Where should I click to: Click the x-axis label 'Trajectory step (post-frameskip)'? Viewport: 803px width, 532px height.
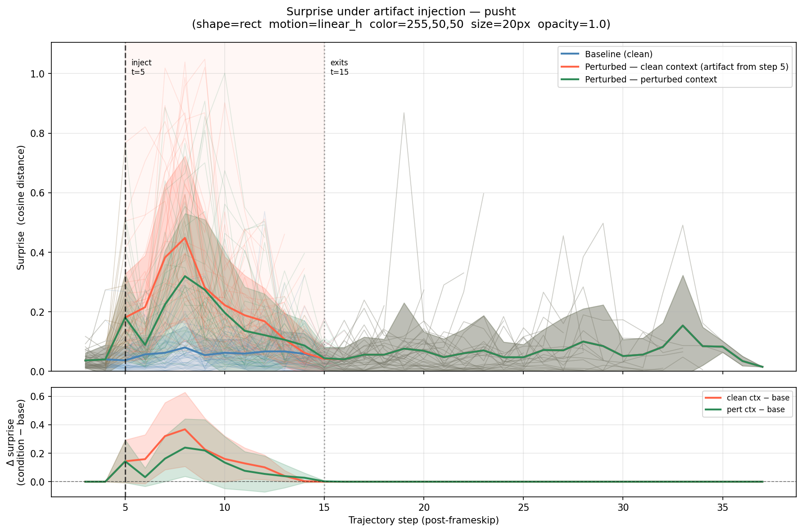(424, 520)
